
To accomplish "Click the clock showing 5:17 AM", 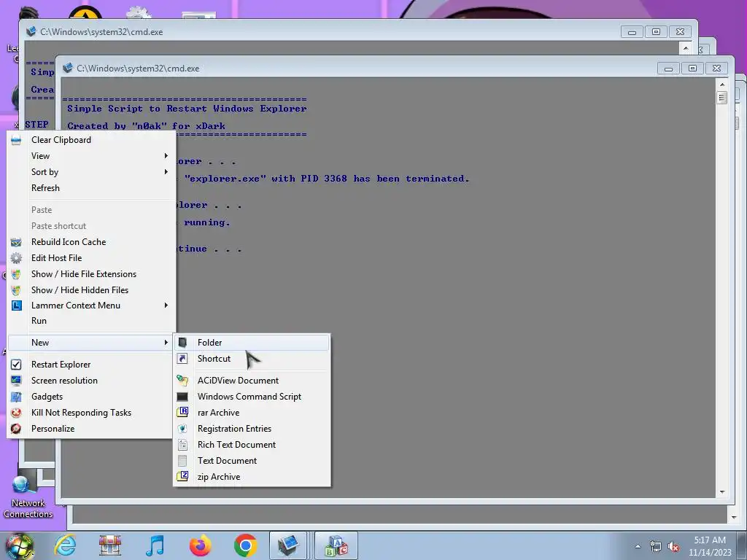I will [709, 540].
